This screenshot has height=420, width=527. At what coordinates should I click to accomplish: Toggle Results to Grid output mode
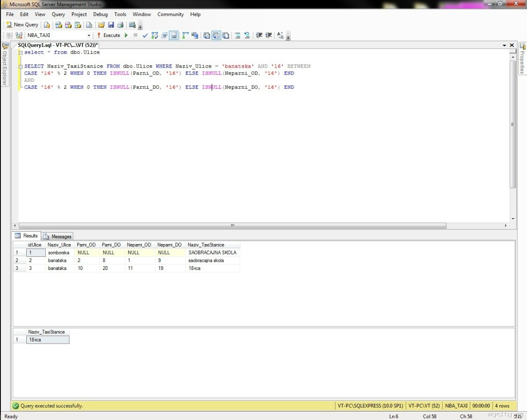pyautogui.click(x=216, y=35)
